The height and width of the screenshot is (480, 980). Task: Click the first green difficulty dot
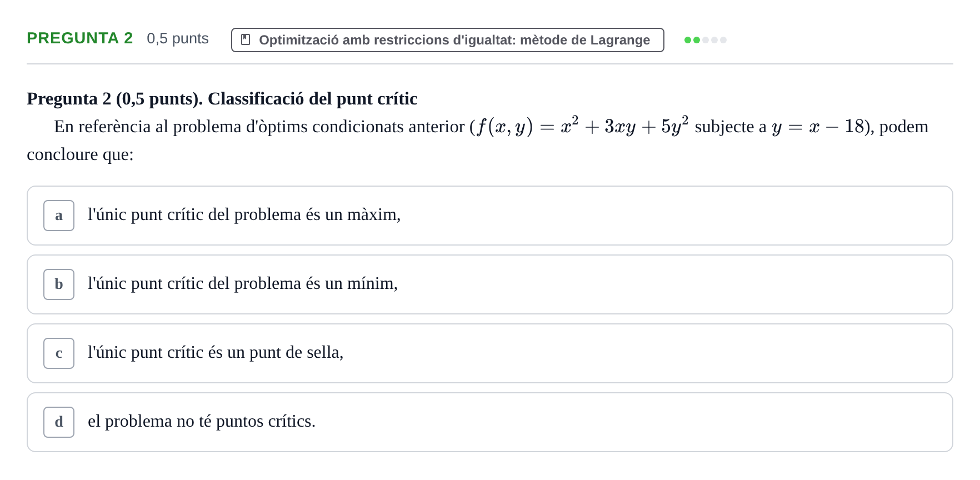click(688, 40)
